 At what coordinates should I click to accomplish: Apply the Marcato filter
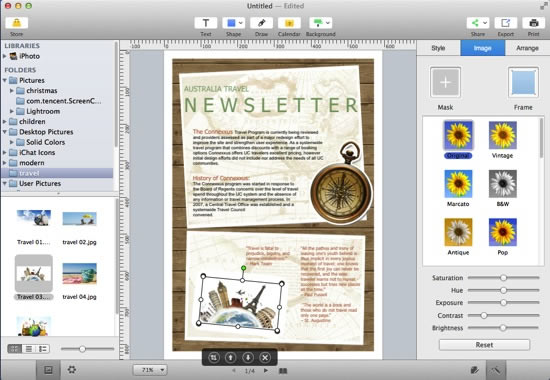click(x=458, y=184)
